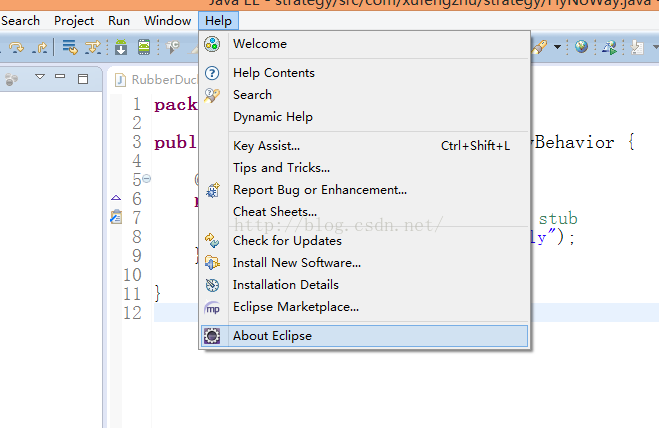Open the web browser globe icon
The image size is (659, 428).
pos(581,46)
